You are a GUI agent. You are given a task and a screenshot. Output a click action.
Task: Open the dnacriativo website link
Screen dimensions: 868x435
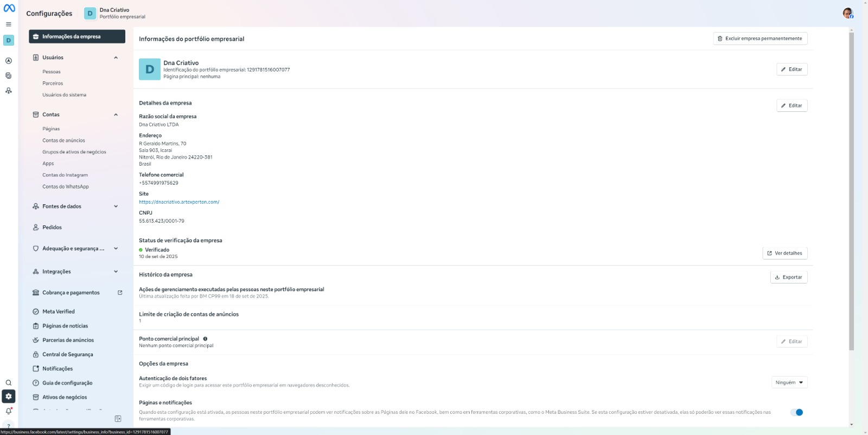[179, 202]
